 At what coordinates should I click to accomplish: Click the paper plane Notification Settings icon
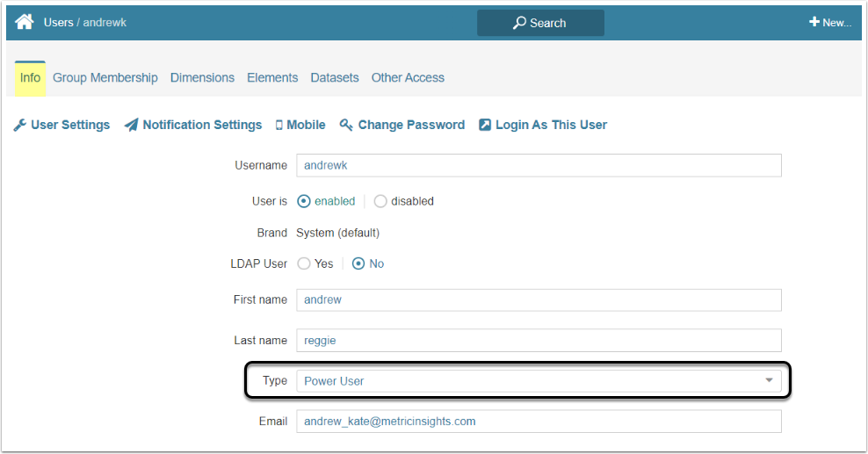point(132,126)
